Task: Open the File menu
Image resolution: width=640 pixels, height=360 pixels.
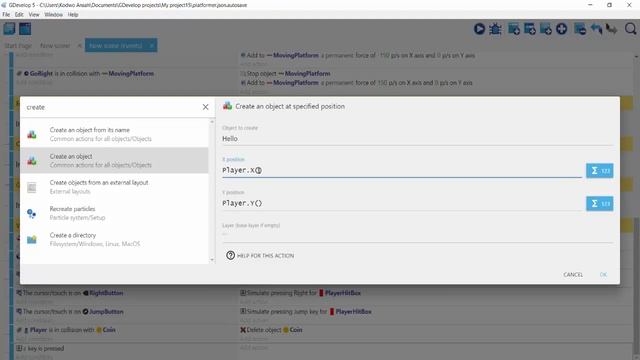Action: (6, 14)
